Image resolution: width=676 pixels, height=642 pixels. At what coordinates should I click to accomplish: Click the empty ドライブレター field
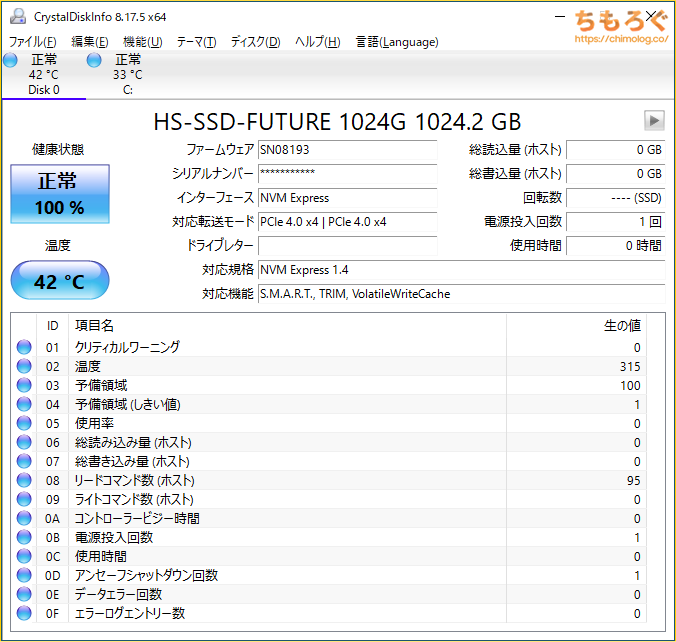tap(347, 246)
